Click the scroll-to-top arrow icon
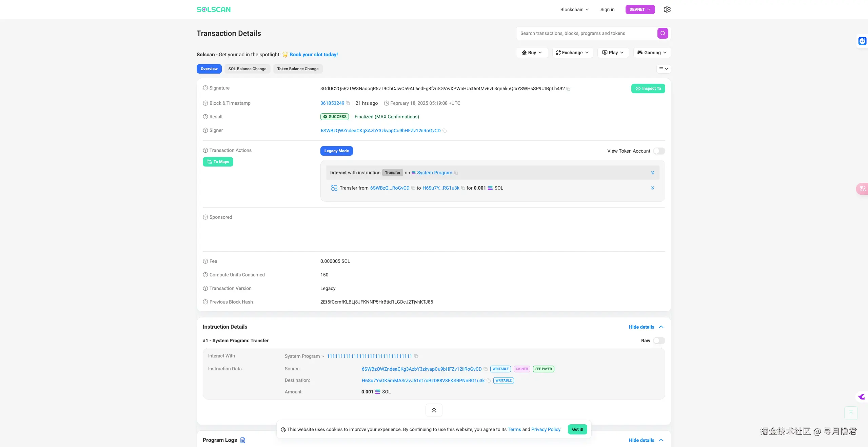 click(851, 413)
